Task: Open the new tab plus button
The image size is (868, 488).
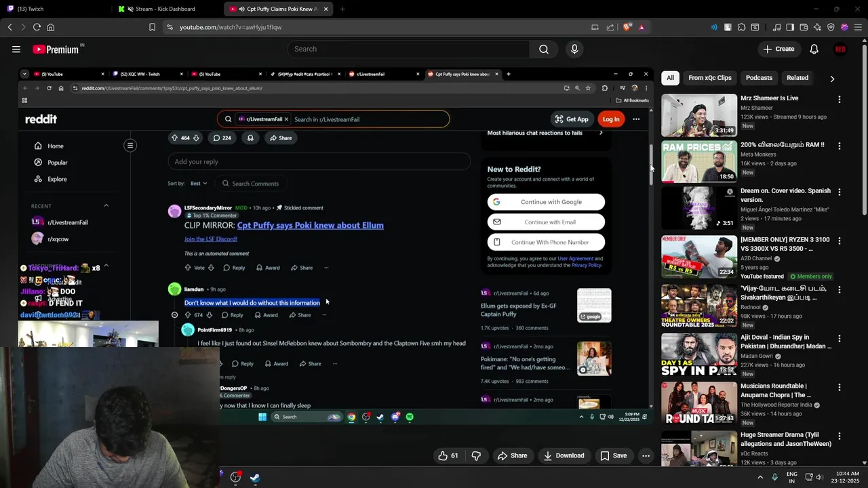Action: (342, 9)
